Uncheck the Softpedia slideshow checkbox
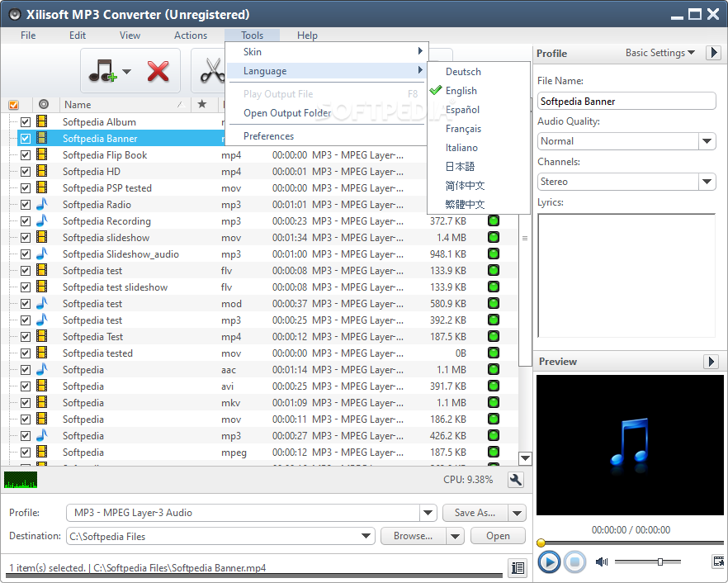Viewport: 728px width, 583px height. [x=26, y=238]
